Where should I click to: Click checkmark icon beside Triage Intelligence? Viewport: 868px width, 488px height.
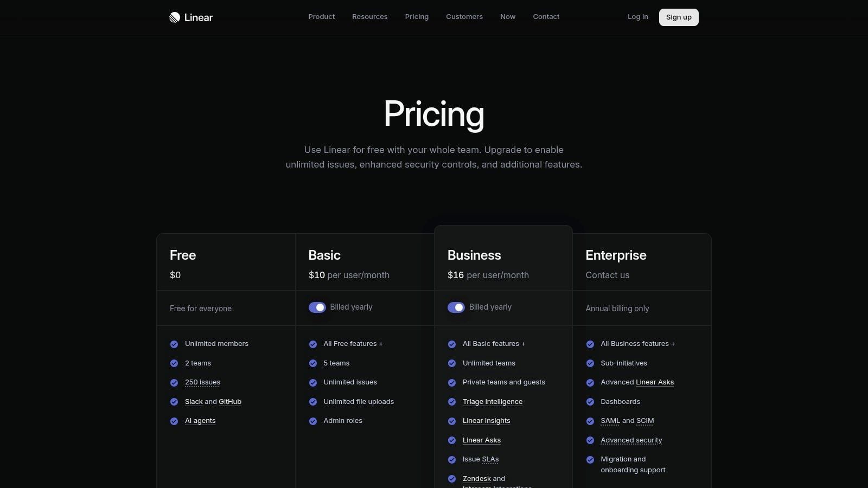tap(452, 402)
